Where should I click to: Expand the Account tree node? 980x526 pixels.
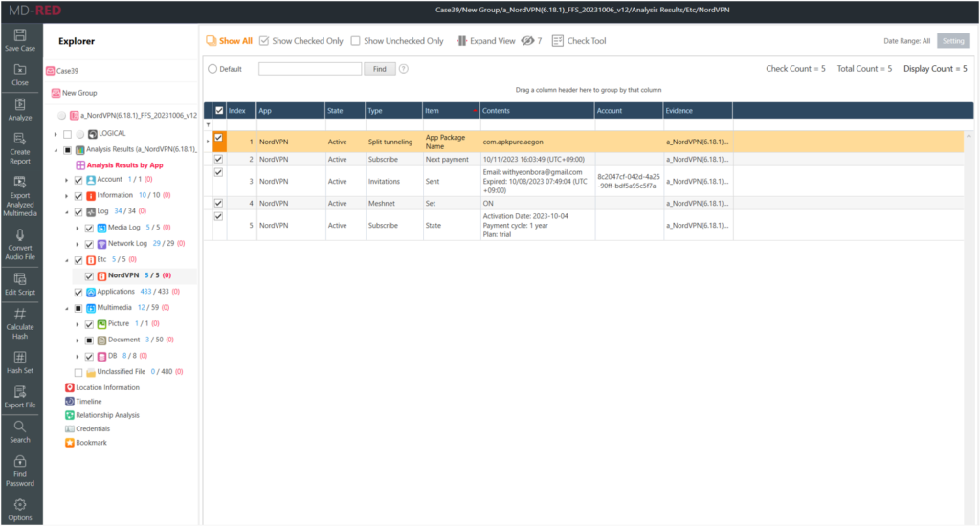pos(67,180)
